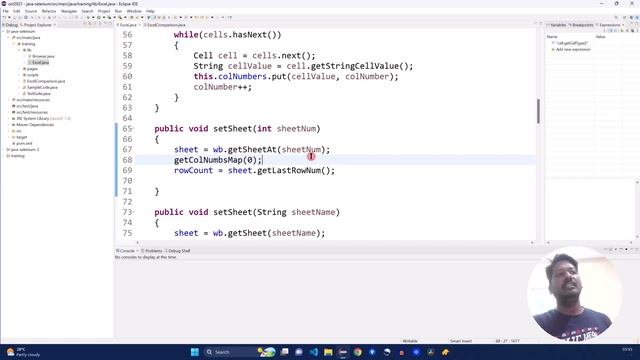Collapse the lib package node

(19, 50)
